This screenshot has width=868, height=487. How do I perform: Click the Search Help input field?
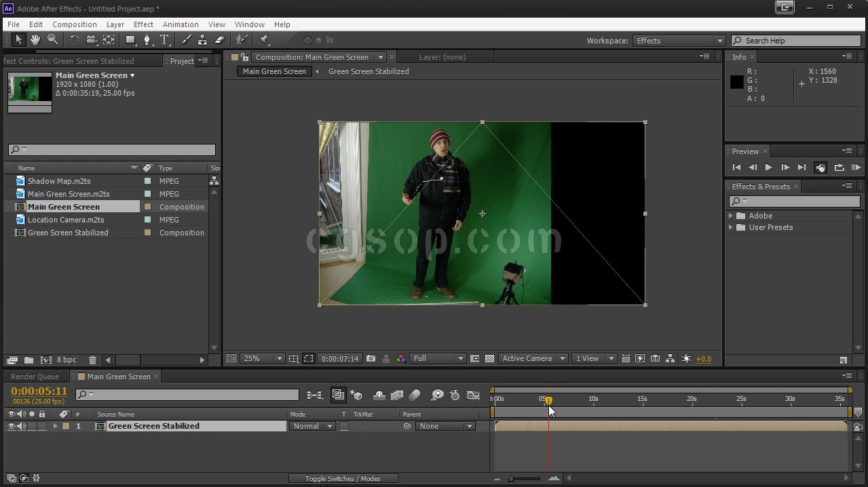(796, 41)
